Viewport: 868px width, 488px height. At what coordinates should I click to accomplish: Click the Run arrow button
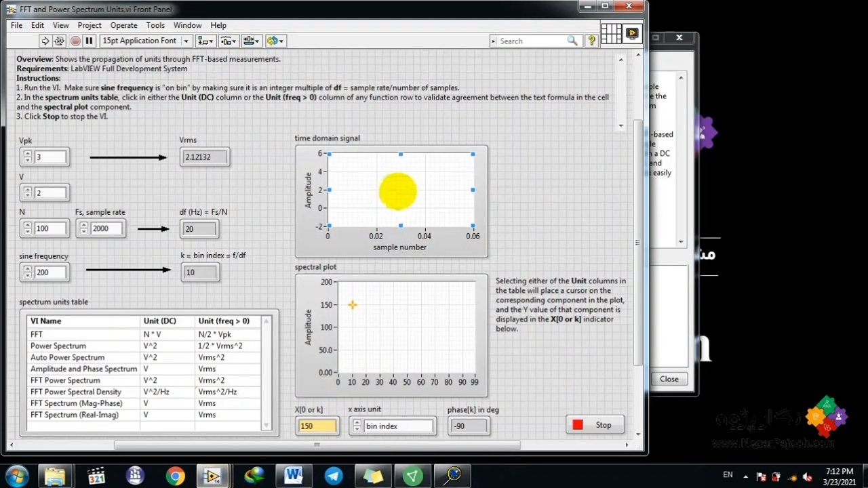tap(45, 41)
